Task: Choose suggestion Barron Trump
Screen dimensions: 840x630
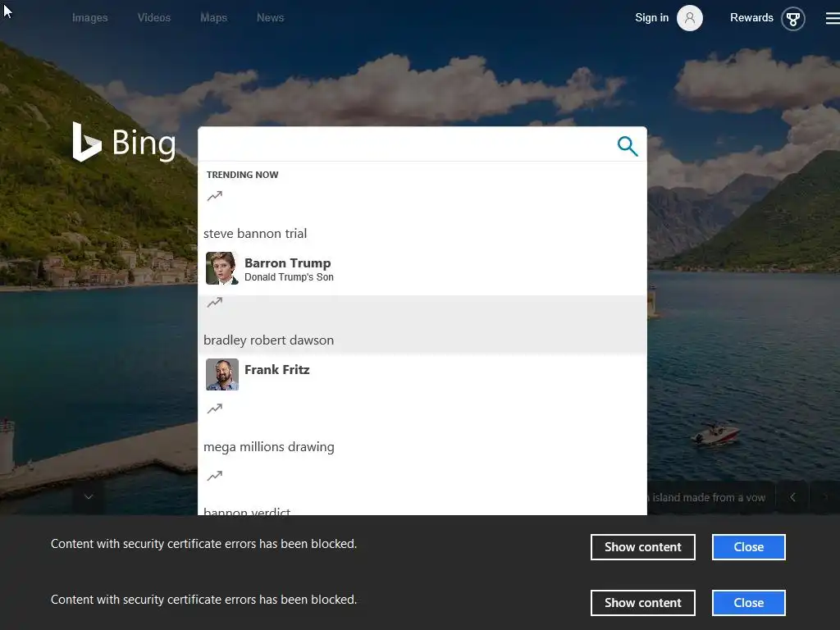Action: (x=422, y=269)
